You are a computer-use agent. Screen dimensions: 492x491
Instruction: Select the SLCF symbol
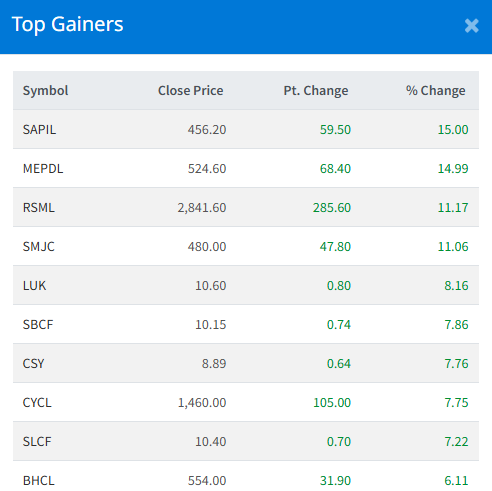37,442
